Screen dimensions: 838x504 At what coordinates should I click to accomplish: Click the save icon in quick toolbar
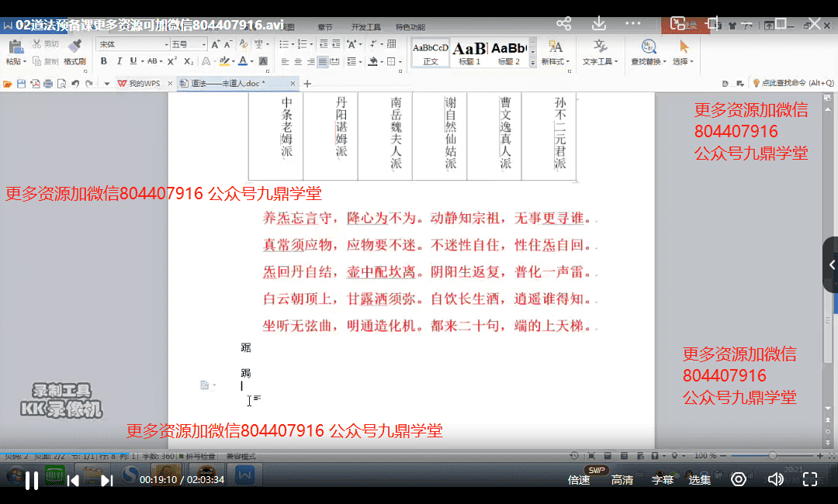point(21,84)
